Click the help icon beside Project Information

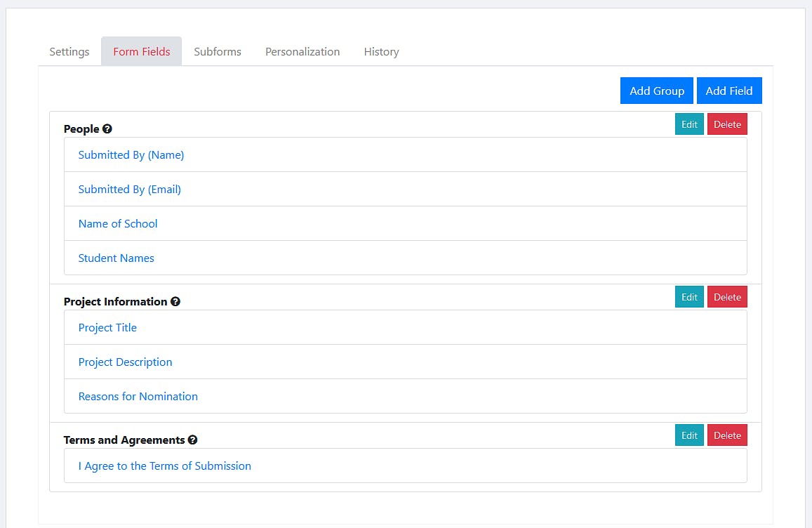click(x=175, y=302)
